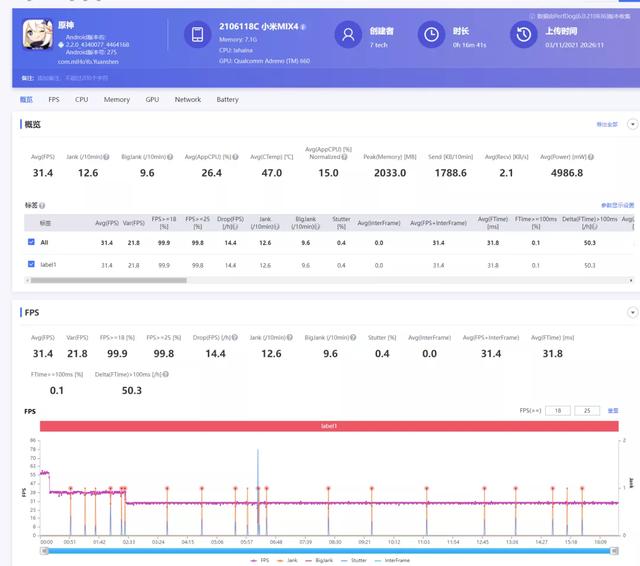Expand all sections via top-right link

607,124
